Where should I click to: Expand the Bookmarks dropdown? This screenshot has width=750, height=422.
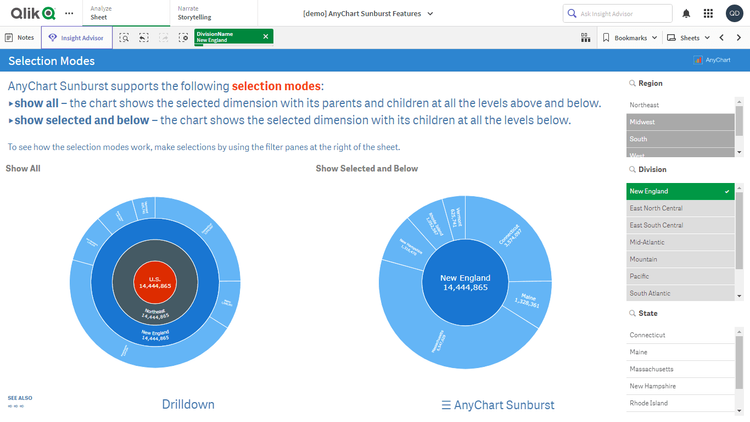pos(633,37)
